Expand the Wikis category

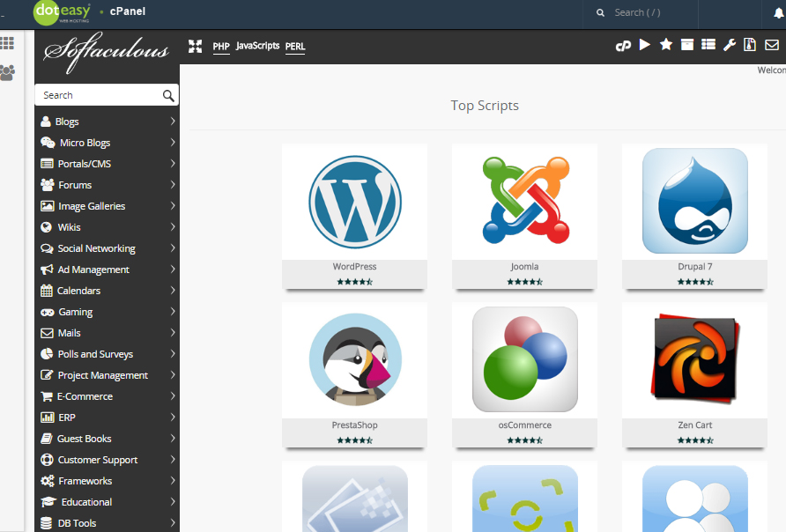coord(108,227)
